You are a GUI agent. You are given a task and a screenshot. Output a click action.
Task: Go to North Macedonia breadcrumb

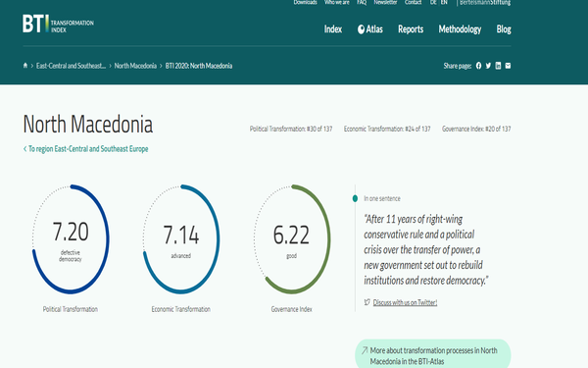(135, 66)
